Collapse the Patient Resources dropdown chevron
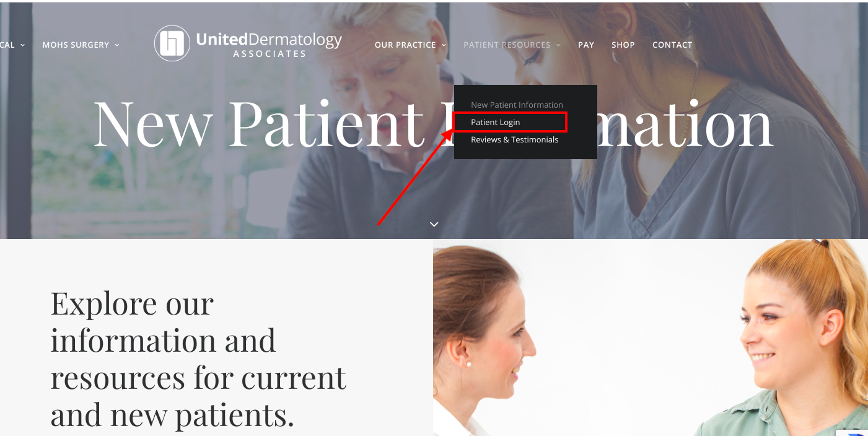868x436 pixels. point(558,45)
